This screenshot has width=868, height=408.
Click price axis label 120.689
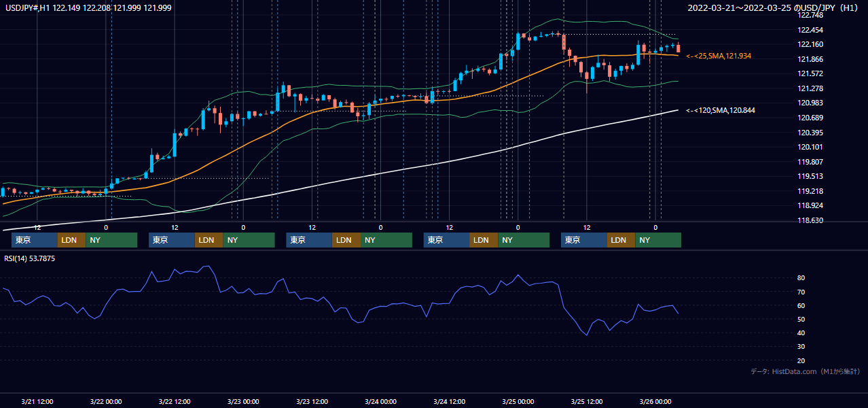click(x=810, y=118)
